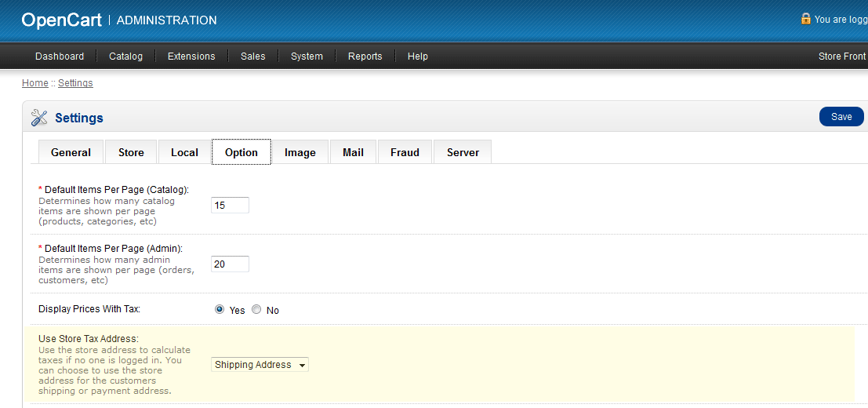Image resolution: width=868 pixels, height=408 pixels.
Task: Click the OpenCart logo
Action: (x=61, y=20)
